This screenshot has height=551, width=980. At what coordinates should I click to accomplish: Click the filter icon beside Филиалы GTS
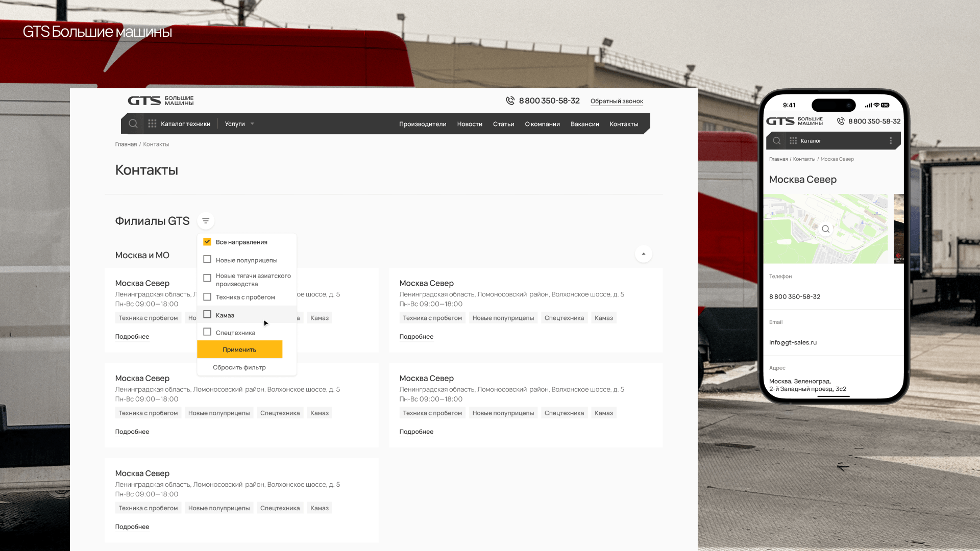pos(206,221)
